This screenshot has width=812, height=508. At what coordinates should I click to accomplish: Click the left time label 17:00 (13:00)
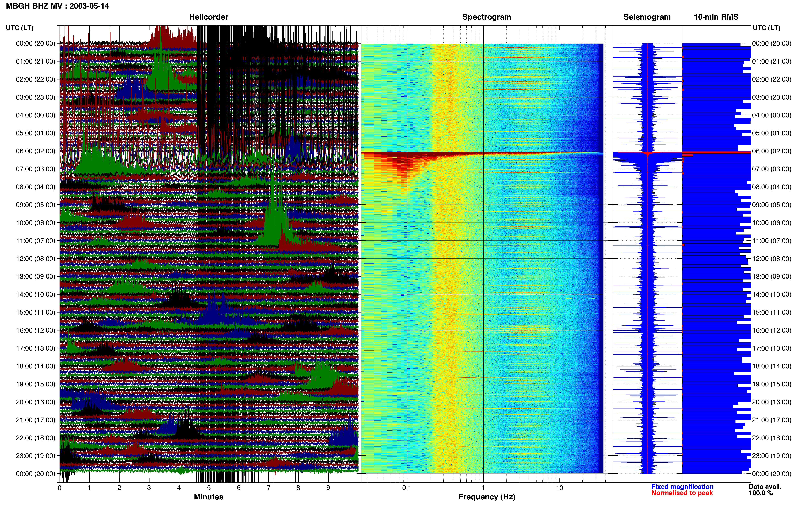pos(36,348)
